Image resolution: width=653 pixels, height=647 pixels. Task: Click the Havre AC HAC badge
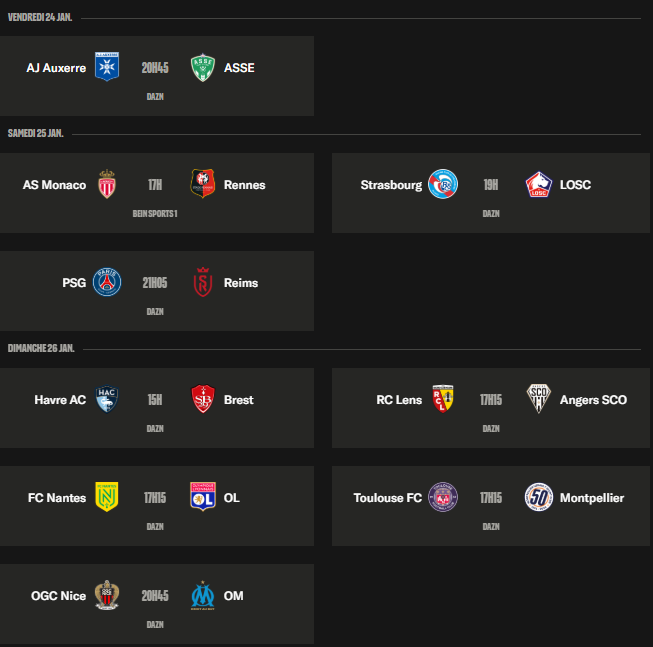pos(107,399)
